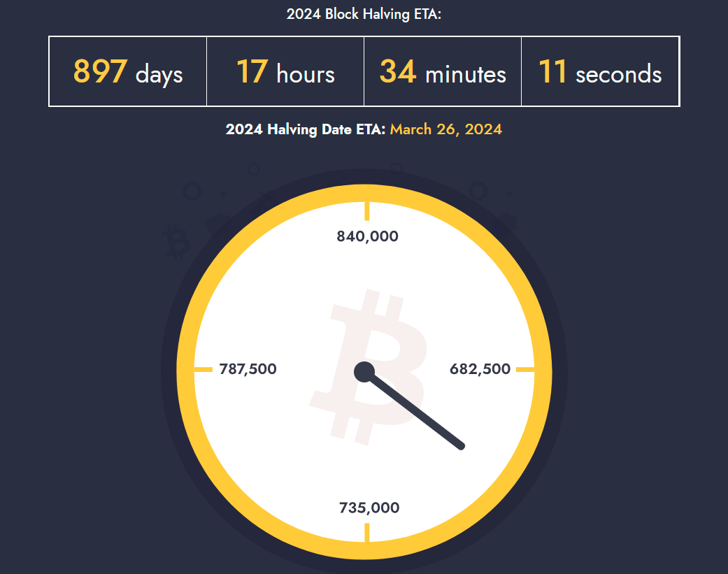Click the dark needle pointer tip
728x574 pixels.
(x=461, y=446)
